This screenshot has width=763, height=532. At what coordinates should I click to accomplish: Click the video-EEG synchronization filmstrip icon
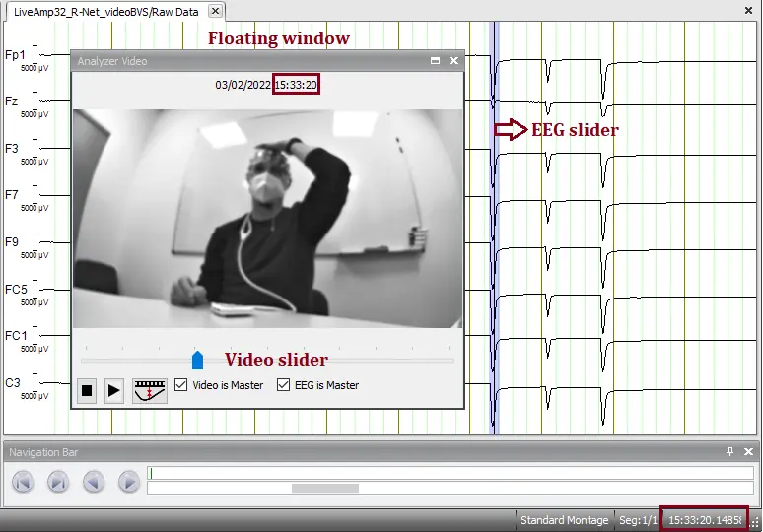click(150, 389)
